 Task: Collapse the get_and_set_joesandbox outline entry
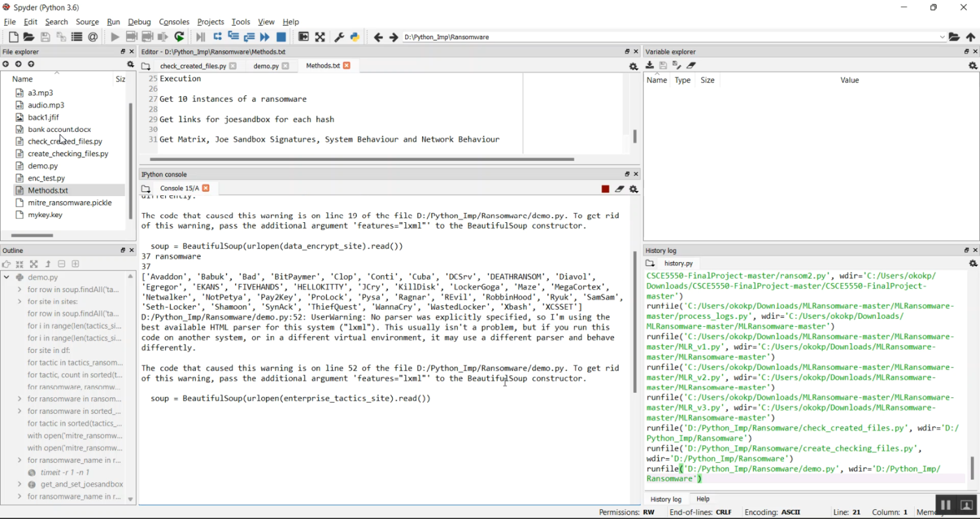(x=18, y=484)
